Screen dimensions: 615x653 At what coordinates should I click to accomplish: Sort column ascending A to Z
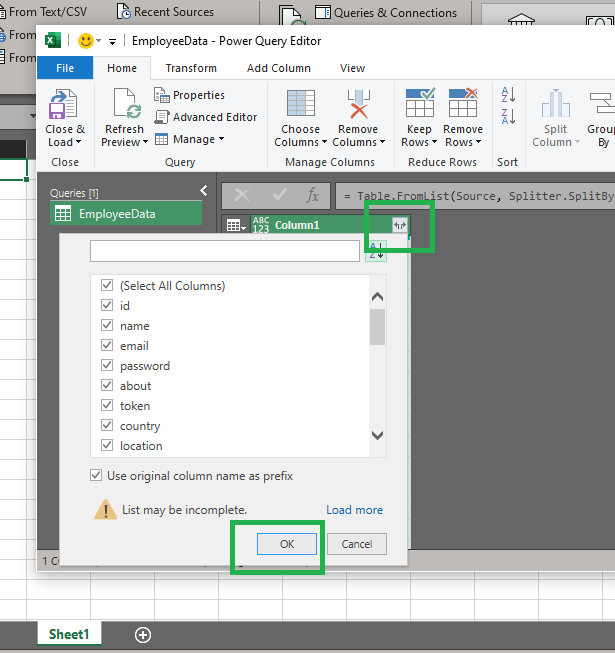508,95
